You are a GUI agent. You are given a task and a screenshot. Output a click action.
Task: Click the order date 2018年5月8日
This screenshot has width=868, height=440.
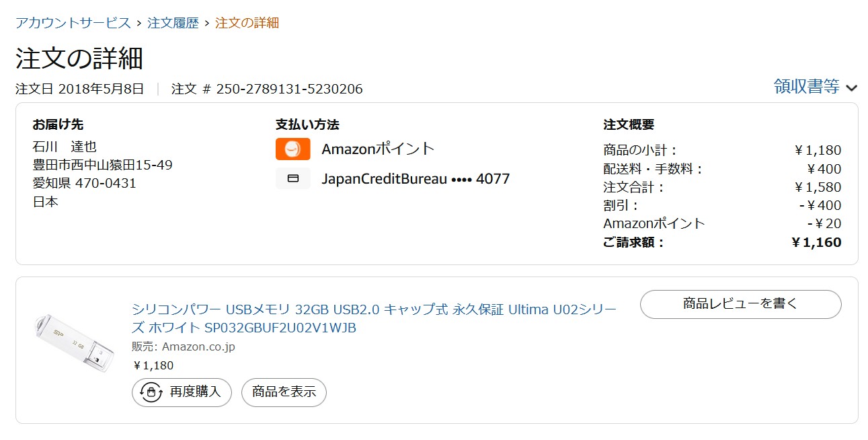click(x=101, y=89)
